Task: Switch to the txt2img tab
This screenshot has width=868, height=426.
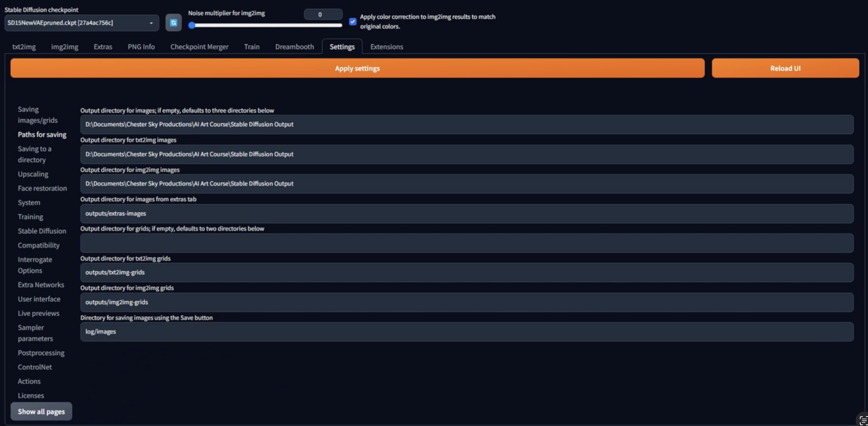Action: coord(24,47)
